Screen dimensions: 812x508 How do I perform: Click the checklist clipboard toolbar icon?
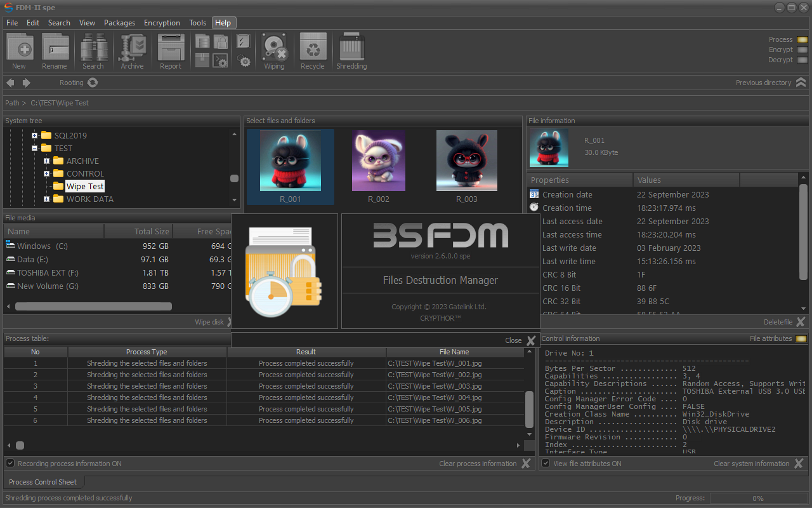click(x=244, y=42)
